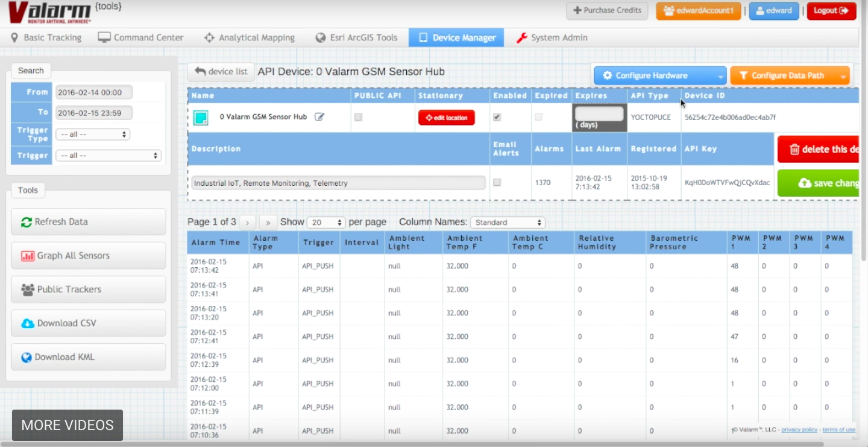Open Trigger dropdown
Viewport: 868px width, 447px height.
pos(108,156)
